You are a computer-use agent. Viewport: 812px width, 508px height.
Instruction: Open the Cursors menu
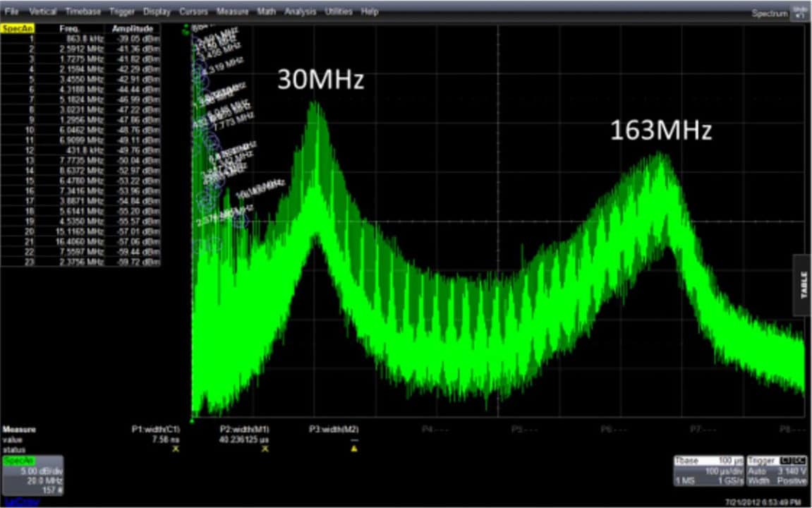coord(193,12)
